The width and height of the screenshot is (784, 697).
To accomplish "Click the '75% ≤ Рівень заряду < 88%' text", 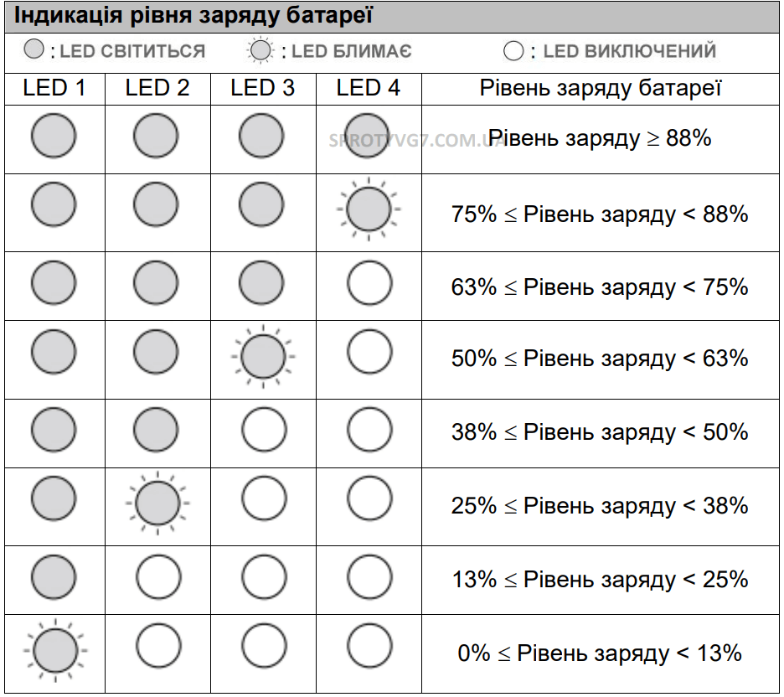I will click(600, 214).
